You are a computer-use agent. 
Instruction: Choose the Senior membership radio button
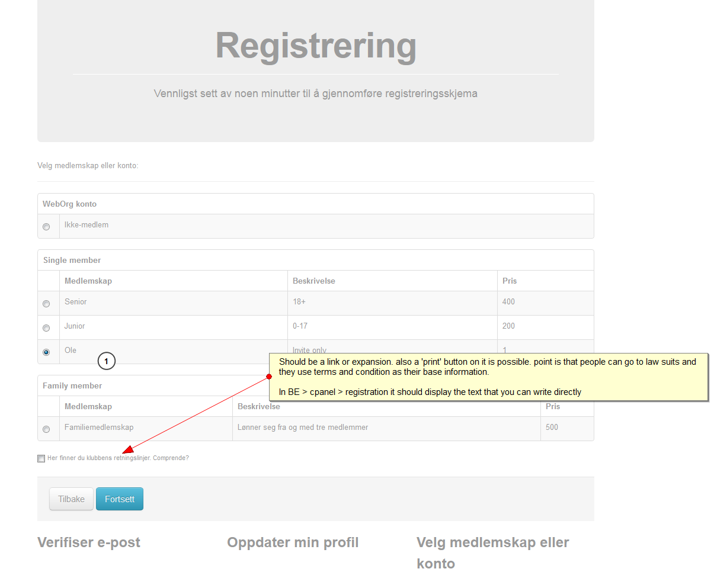(46, 304)
